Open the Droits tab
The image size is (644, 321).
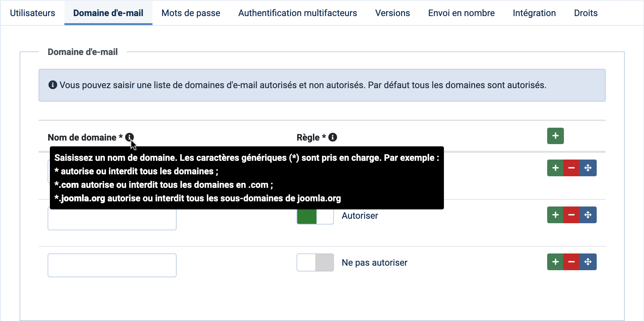586,13
